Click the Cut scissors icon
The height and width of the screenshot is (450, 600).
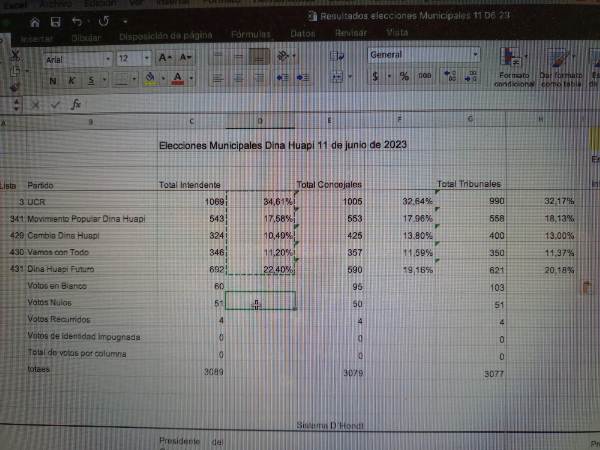(x=15, y=55)
